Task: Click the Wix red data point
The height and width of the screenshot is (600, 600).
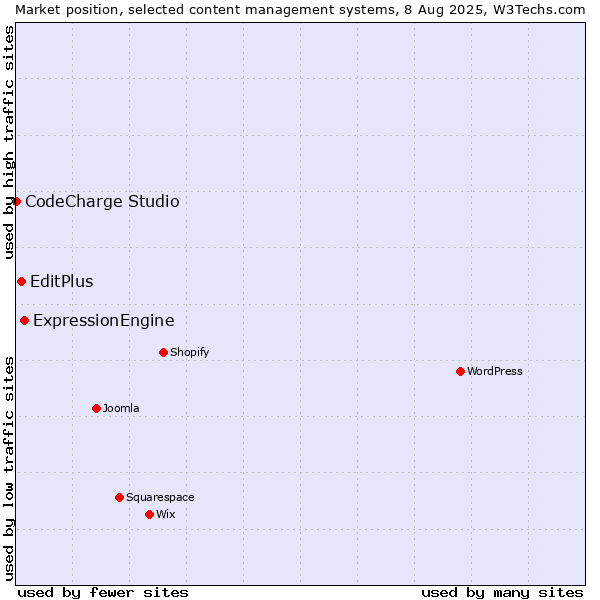Action: point(150,514)
